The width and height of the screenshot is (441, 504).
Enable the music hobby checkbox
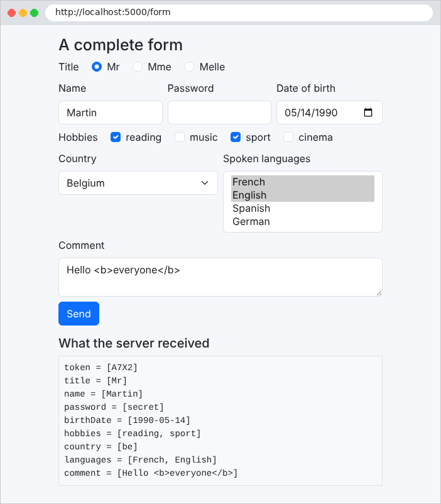point(180,137)
